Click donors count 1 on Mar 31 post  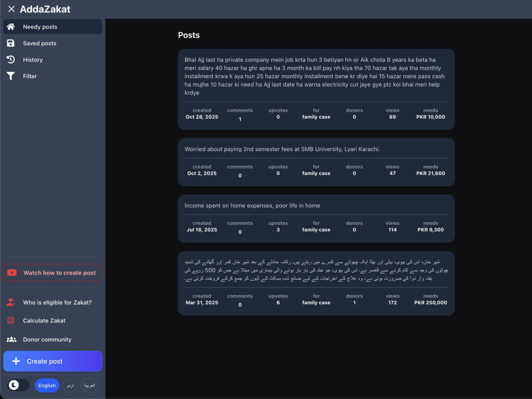click(354, 303)
